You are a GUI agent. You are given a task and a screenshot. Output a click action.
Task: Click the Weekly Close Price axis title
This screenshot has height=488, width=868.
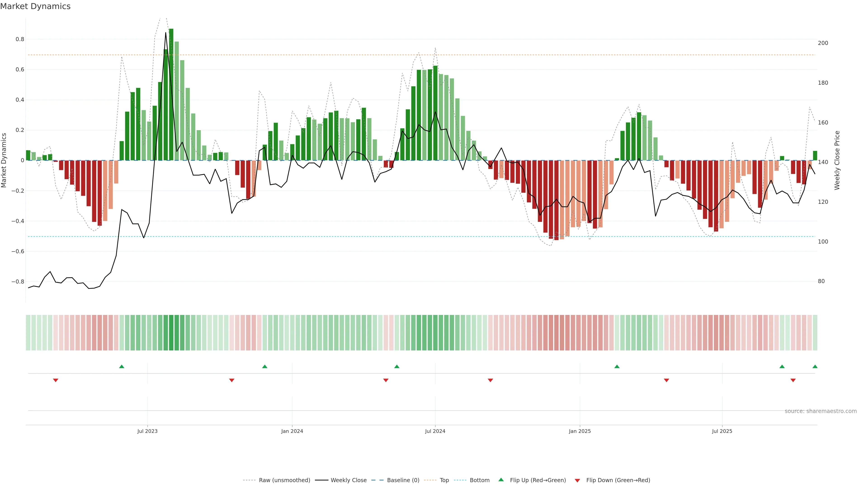point(837,160)
